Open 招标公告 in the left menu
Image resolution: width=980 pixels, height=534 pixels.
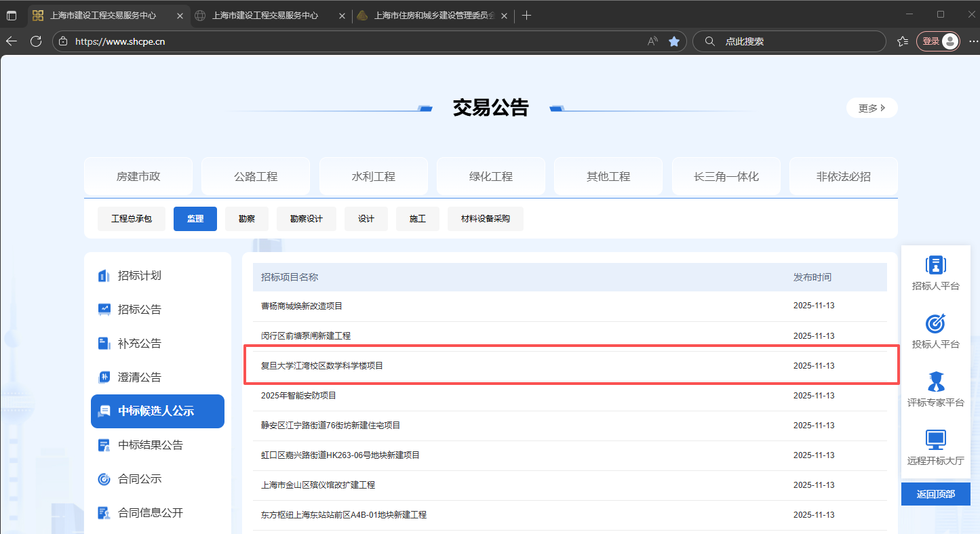pyautogui.click(x=140, y=310)
